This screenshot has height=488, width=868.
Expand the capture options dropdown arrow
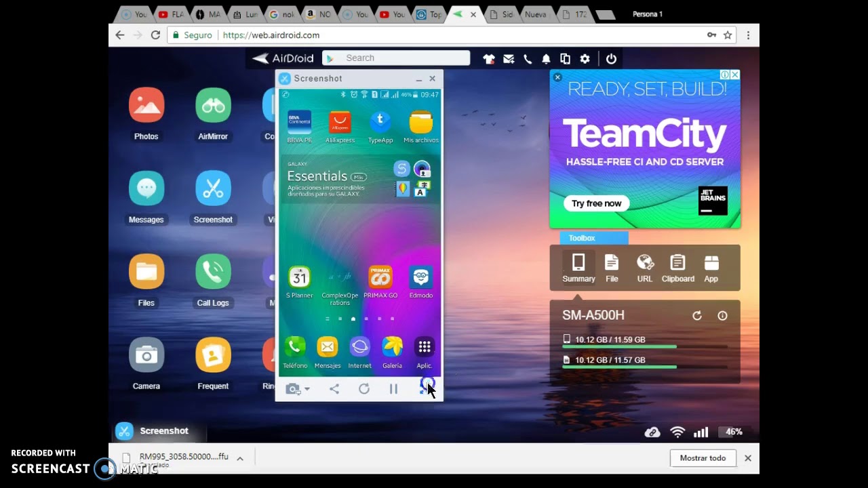click(307, 389)
